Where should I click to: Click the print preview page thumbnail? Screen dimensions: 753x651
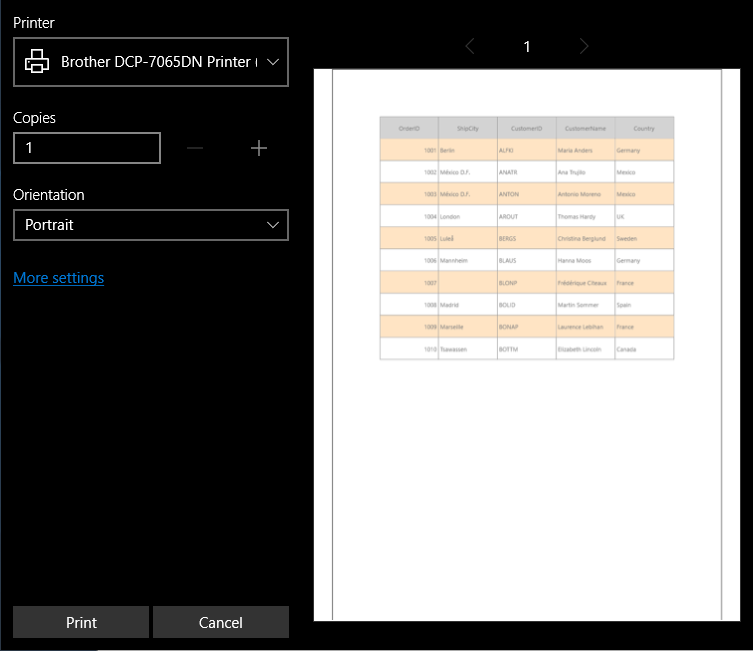point(527,345)
